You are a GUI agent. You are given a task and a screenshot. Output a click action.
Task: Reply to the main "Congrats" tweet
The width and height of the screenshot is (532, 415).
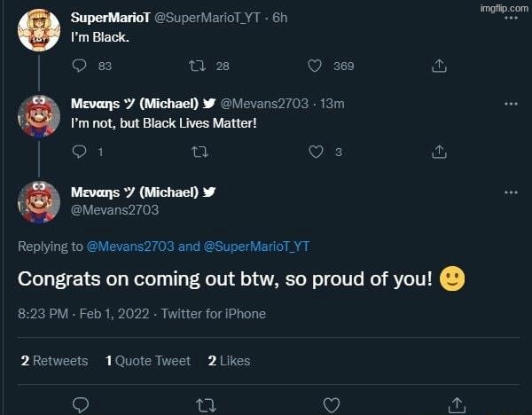(80, 404)
